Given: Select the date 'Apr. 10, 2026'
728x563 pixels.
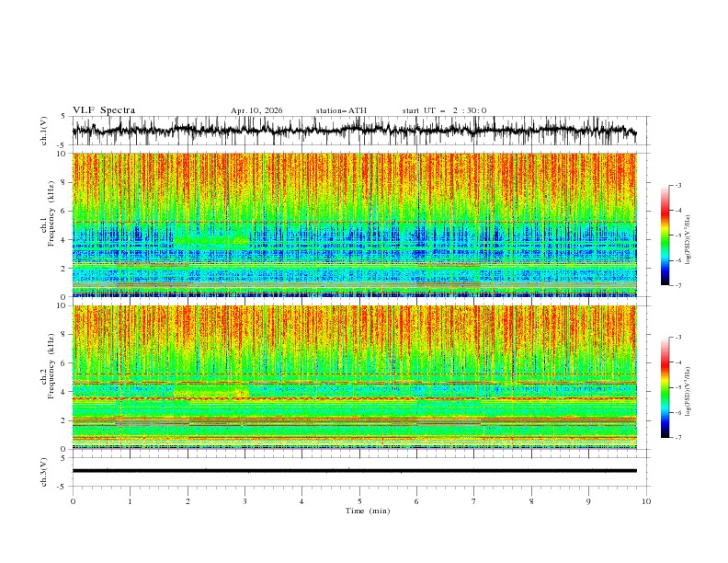Looking at the screenshot, I should tap(256, 110).
